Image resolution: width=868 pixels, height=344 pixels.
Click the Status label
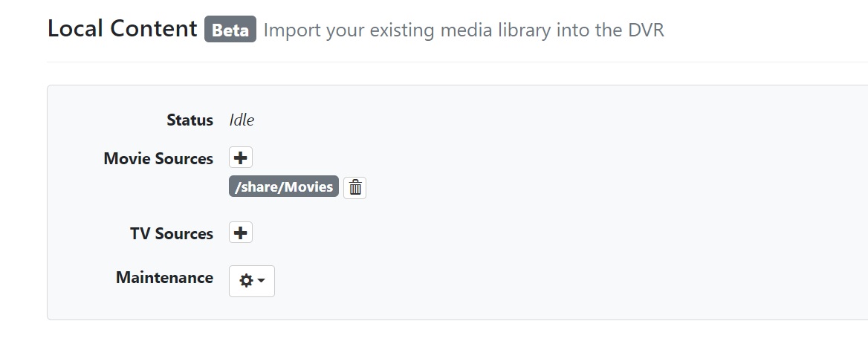190,120
